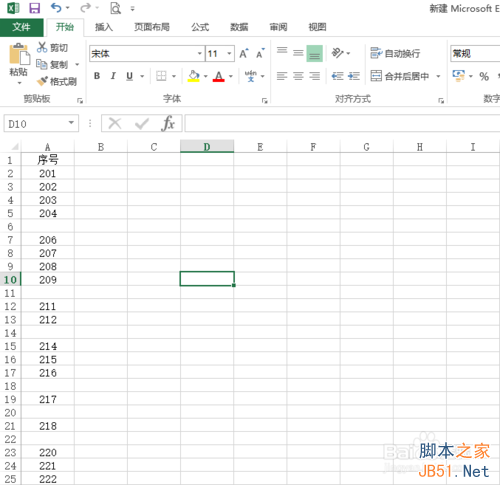The width and height of the screenshot is (500, 485).
Task: Click the Copy button
Action: [x=52, y=64]
